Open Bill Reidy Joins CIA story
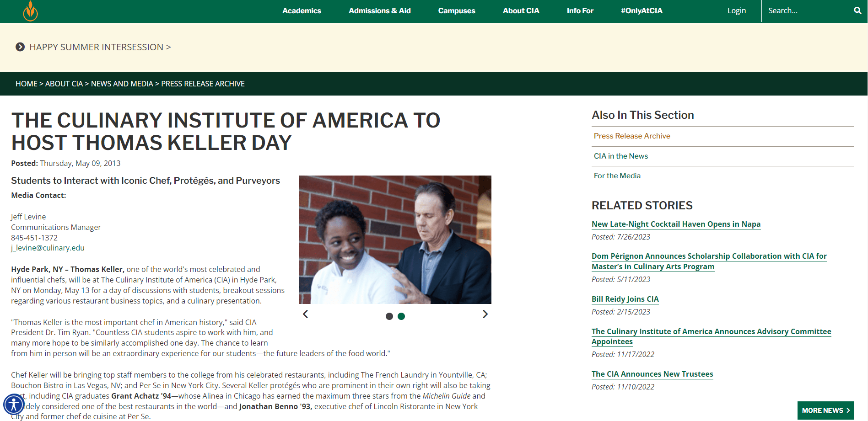The image size is (868, 421). [625, 299]
